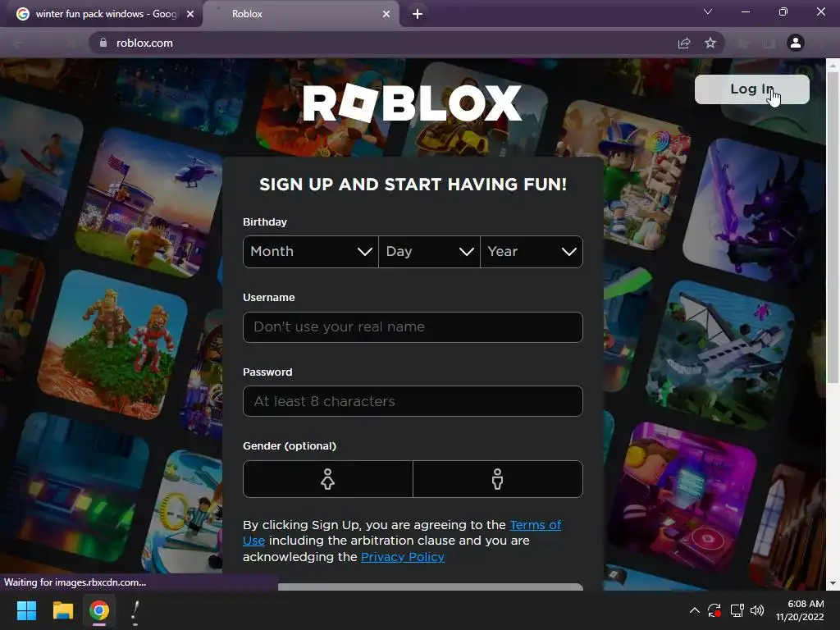
Task: Open the Year birthday dropdown
Action: tap(532, 252)
